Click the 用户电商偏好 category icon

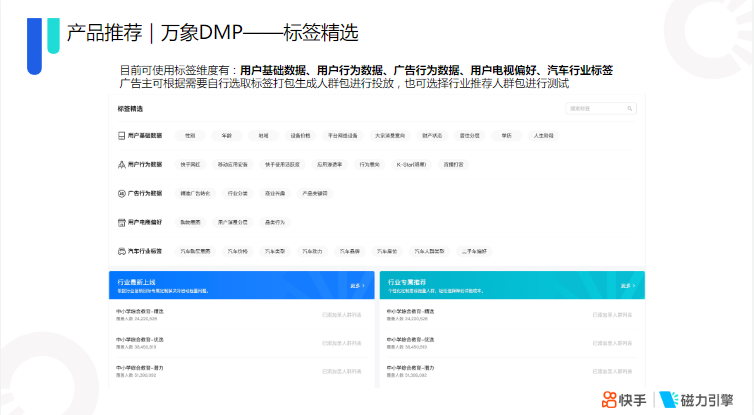click(122, 223)
